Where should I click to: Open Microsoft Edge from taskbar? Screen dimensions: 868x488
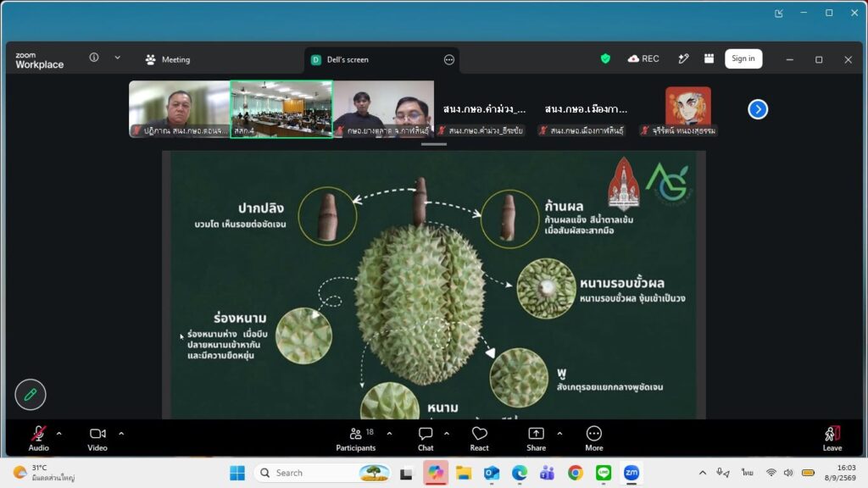tap(520, 473)
